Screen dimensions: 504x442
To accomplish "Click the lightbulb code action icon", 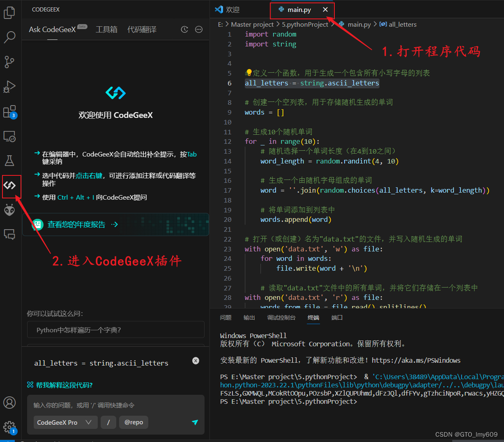I will pyautogui.click(x=249, y=73).
